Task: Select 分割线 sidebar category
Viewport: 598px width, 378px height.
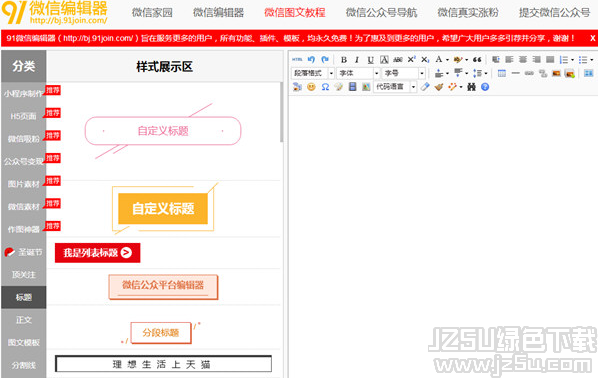Action: coord(24,365)
